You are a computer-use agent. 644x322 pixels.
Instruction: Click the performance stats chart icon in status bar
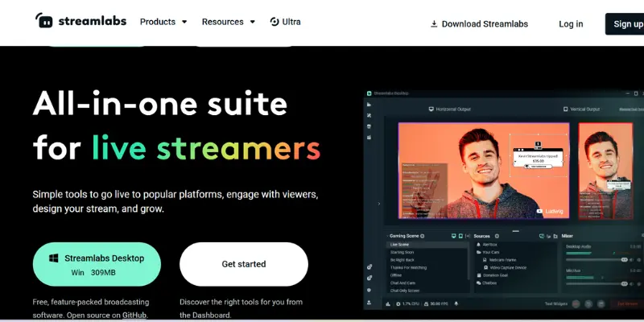tap(388, 304)
